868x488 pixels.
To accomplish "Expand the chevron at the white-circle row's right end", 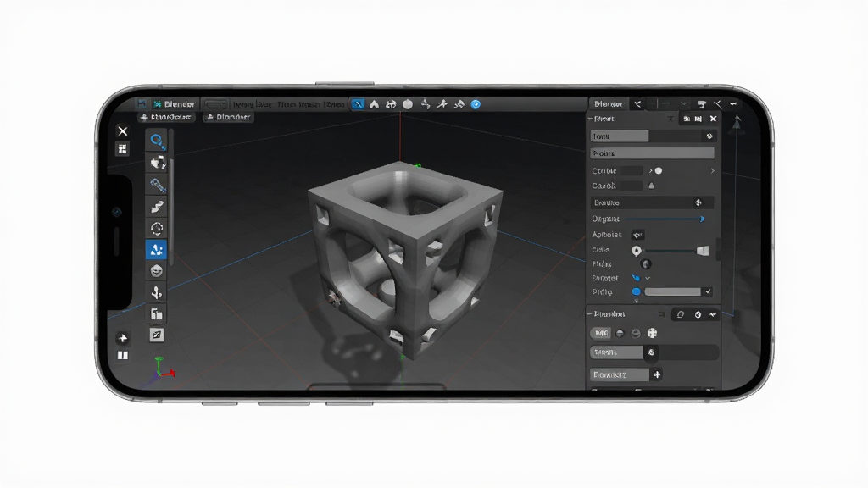I will coord(712,171).
